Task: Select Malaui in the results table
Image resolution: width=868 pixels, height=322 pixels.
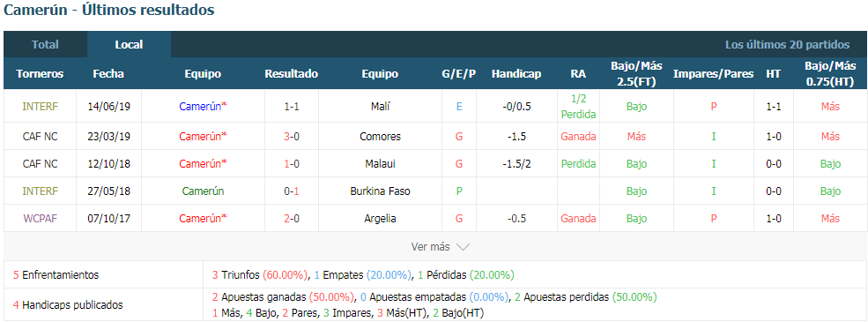Action: 380,164
